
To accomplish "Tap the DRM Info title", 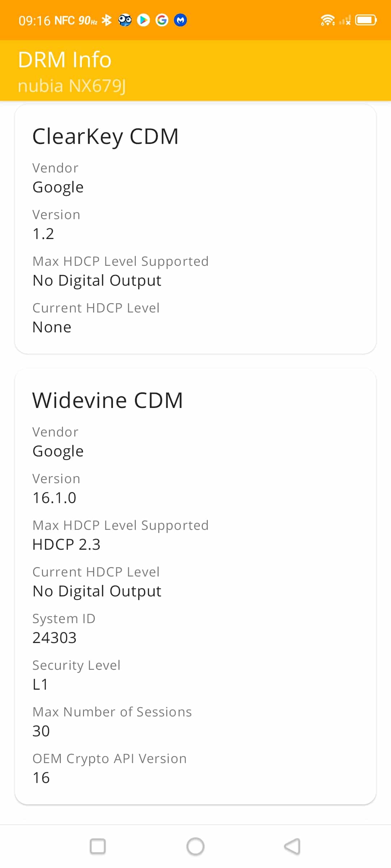I will [x=65, y=60].
